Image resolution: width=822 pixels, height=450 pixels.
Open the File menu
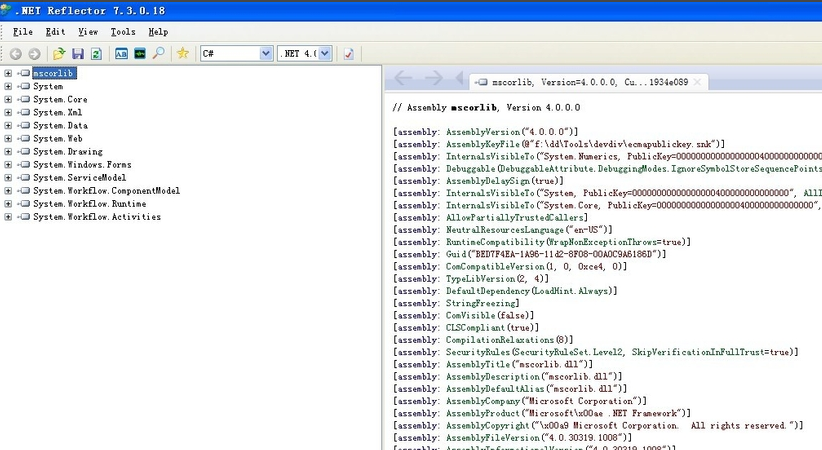click(22, 32)
